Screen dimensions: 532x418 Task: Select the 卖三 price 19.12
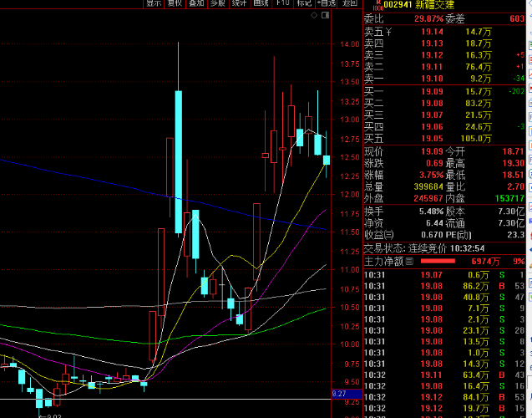pos(432,55)
